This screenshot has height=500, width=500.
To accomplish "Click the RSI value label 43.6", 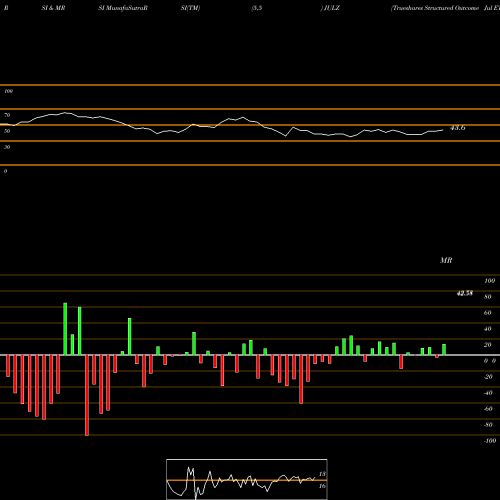I will (458, 128).
